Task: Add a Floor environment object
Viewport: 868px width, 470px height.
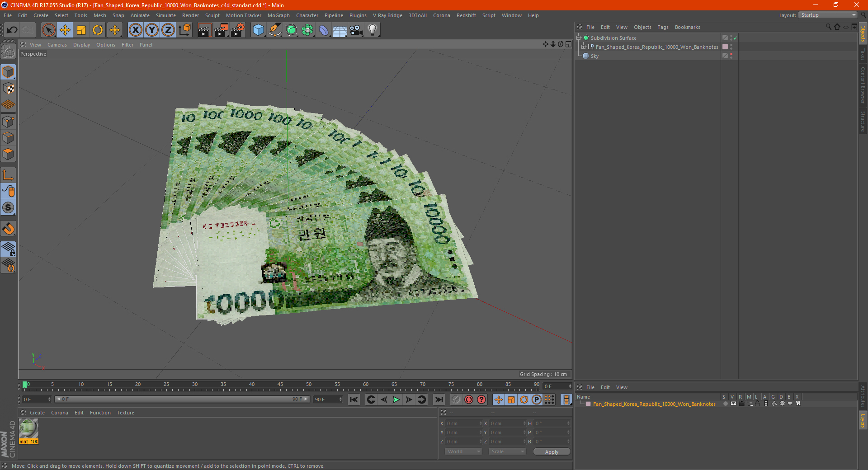Action: (x=340, y=30)
